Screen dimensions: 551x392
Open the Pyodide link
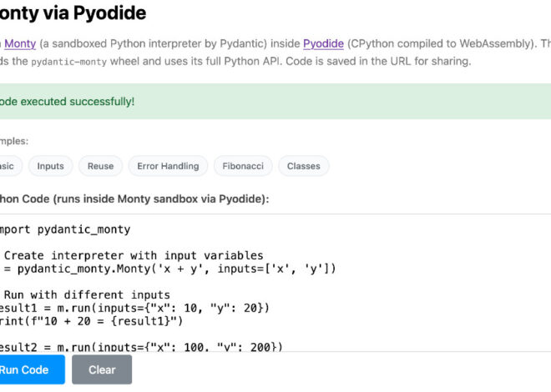(x=323, y=44)
